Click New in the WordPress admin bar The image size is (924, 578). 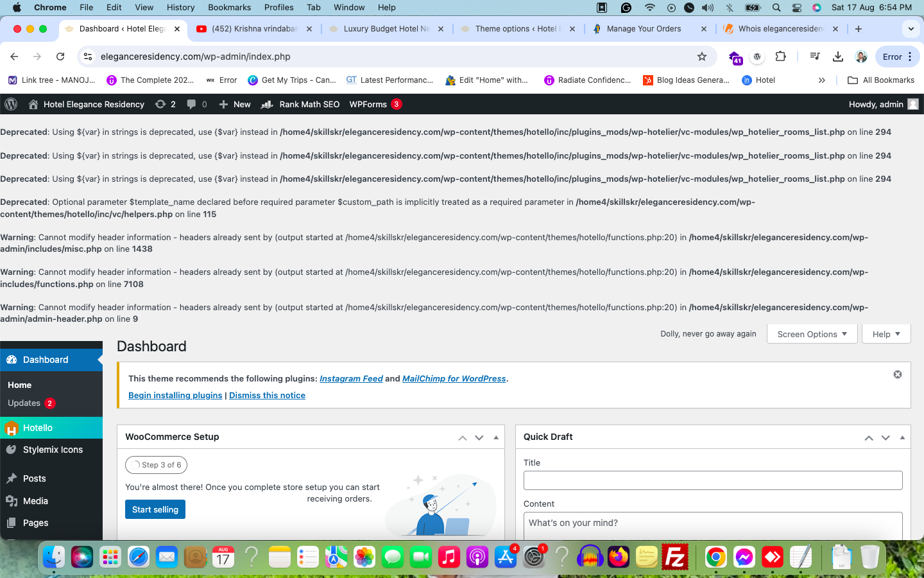[235, 104]
